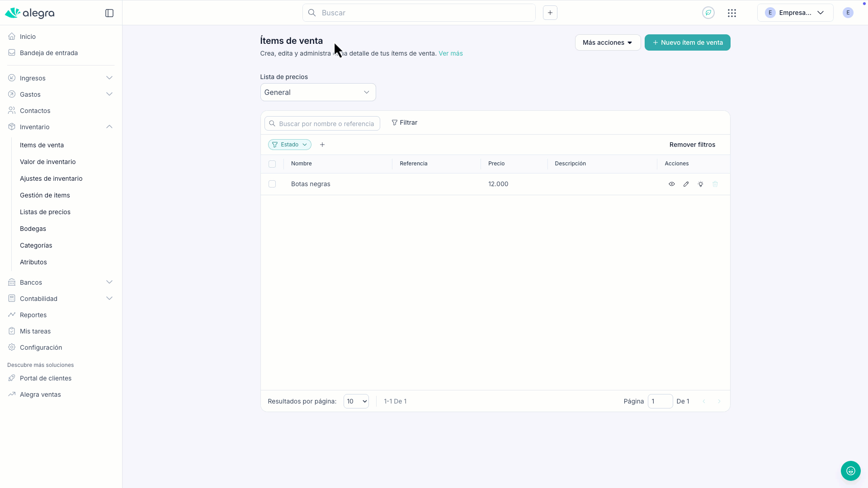Open Listas de precios

tap(45, 212)
